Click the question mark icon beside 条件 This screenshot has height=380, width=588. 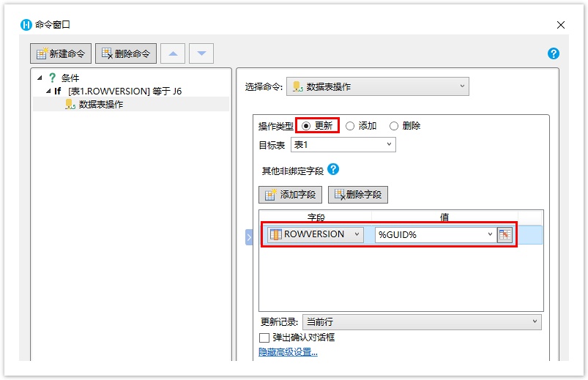53,78
